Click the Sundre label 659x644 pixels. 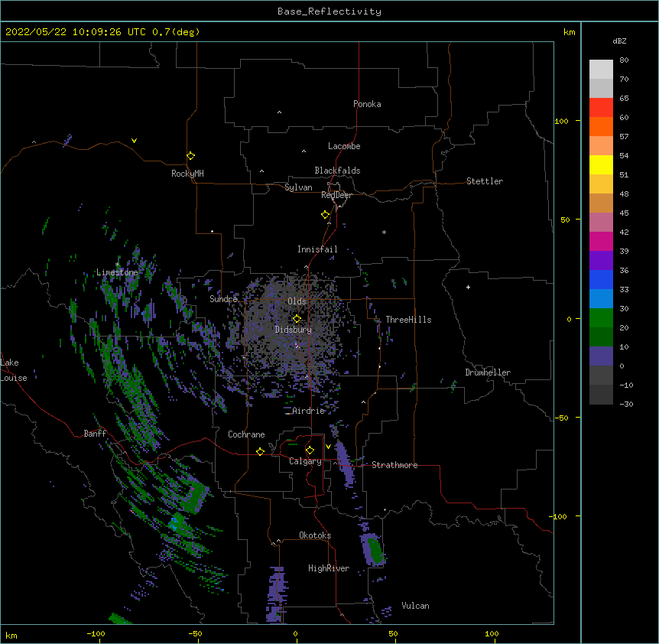pyautogui.click(x=223, y=299)
